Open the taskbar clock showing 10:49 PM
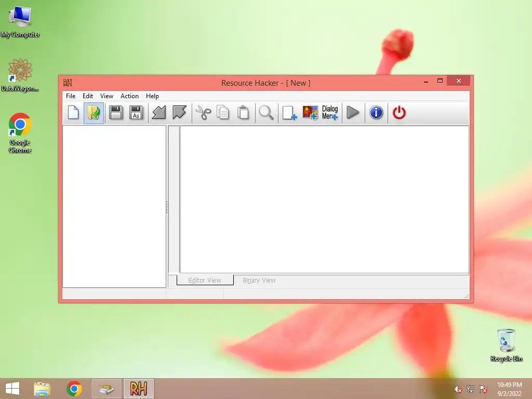Image resolution: width=532 pixels, height=399 pixels. point(509,389)
